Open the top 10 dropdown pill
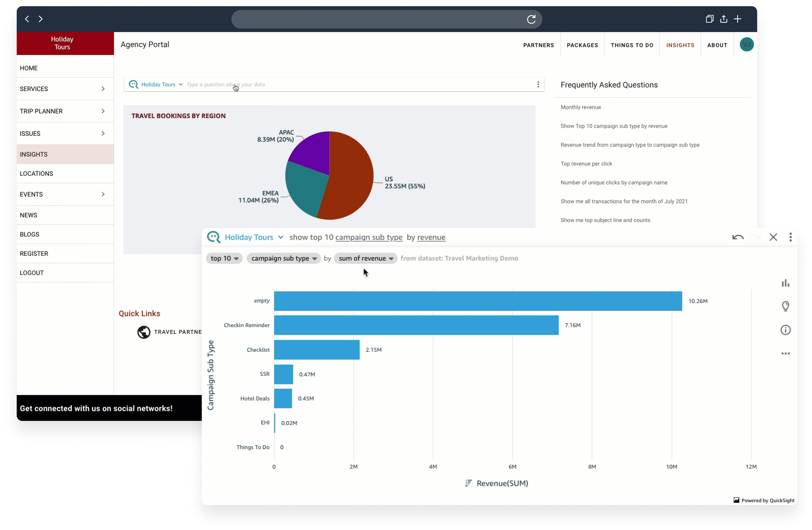Screen dimensions: 812x530 click(224, 259)
